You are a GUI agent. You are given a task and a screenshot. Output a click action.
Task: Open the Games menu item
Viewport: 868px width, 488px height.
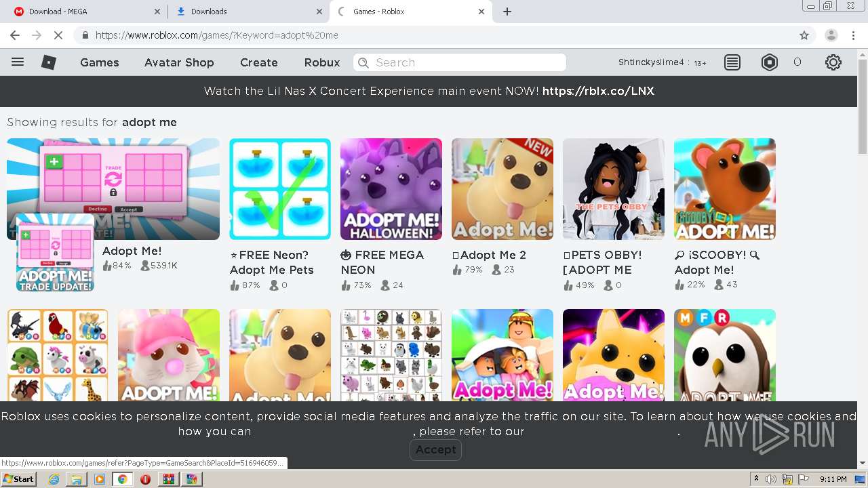(x=100, y=62)
